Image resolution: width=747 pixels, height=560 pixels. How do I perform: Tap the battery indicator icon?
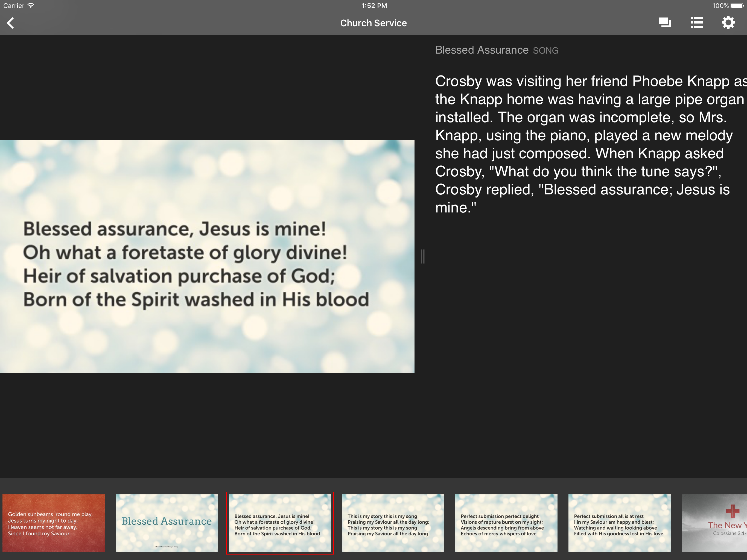coord(737,5)
